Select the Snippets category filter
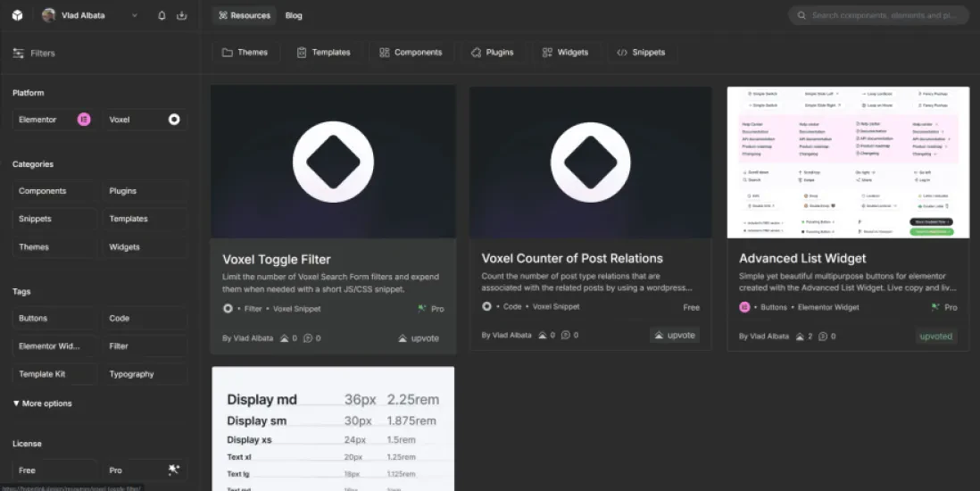 (54, 219)
